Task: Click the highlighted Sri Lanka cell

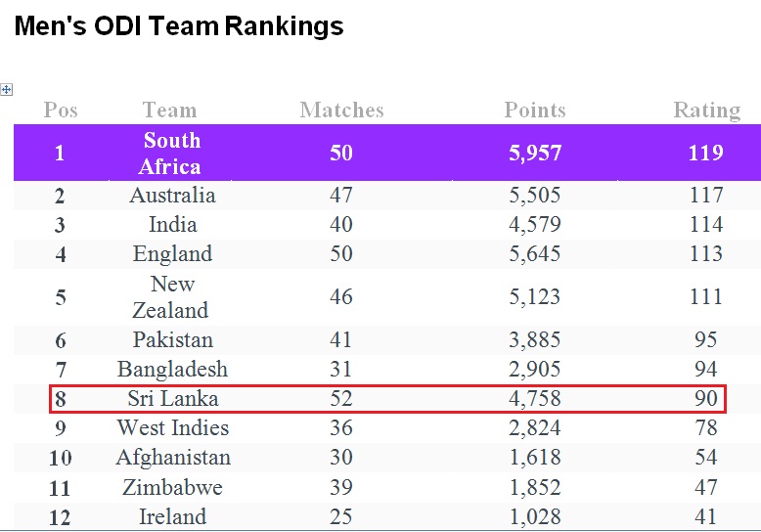Action: (173, 399)
